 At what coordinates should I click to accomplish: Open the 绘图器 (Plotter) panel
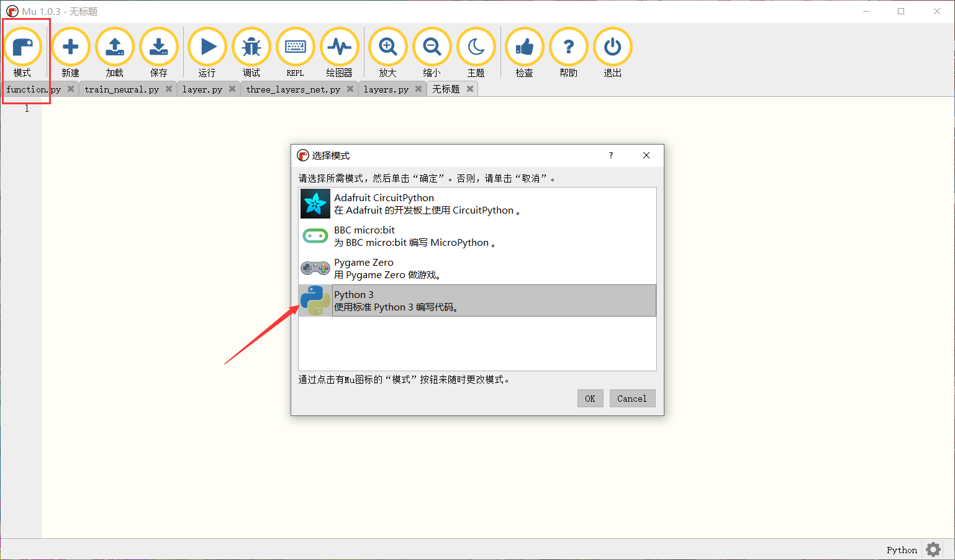[x=340, y=47]
